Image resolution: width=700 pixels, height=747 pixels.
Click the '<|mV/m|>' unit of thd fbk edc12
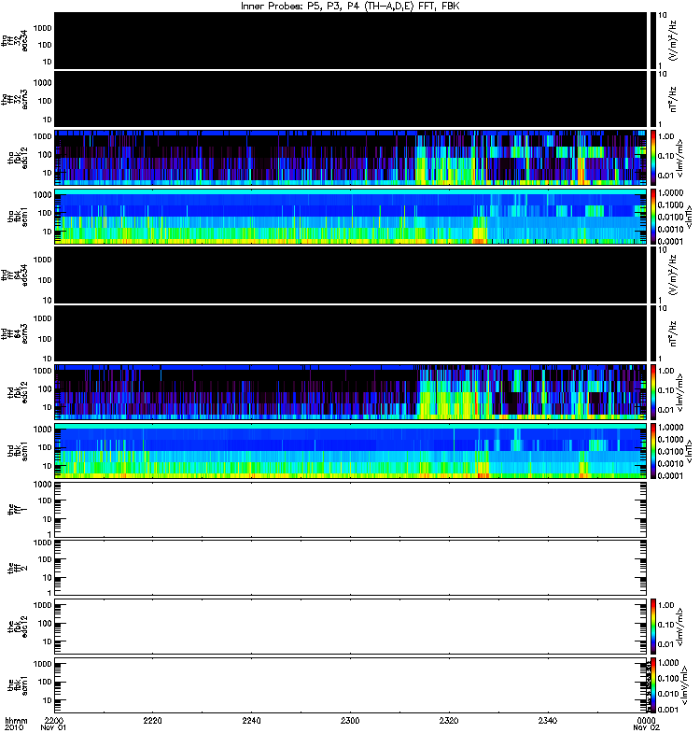coord(679,392)
